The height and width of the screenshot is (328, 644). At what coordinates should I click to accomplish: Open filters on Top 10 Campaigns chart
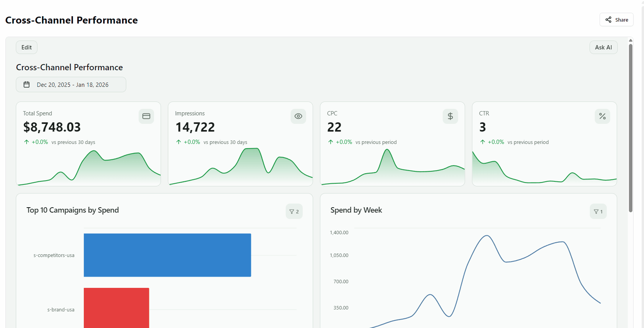point(294,211)
